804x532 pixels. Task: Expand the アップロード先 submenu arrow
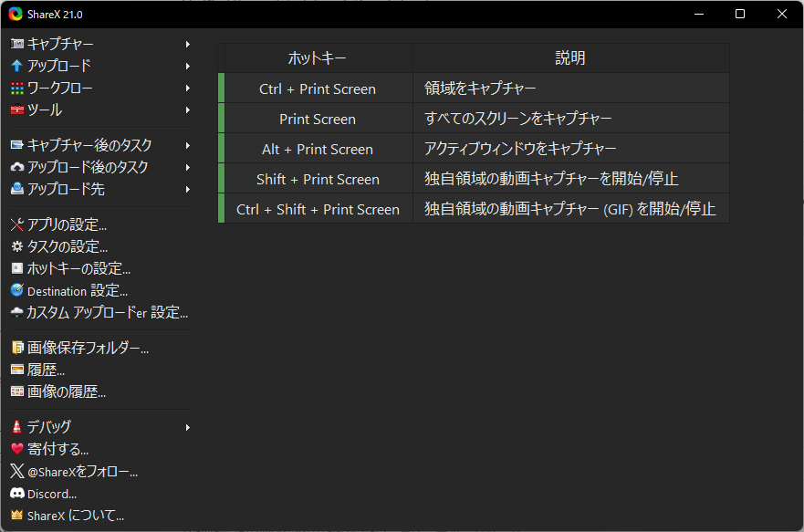[x=188, y=190]
